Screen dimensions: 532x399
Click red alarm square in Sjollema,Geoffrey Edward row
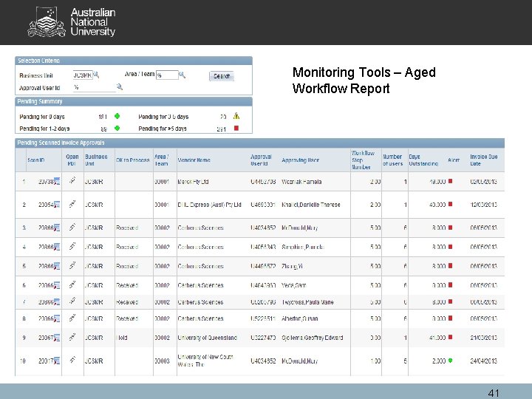tap(450, 337)
